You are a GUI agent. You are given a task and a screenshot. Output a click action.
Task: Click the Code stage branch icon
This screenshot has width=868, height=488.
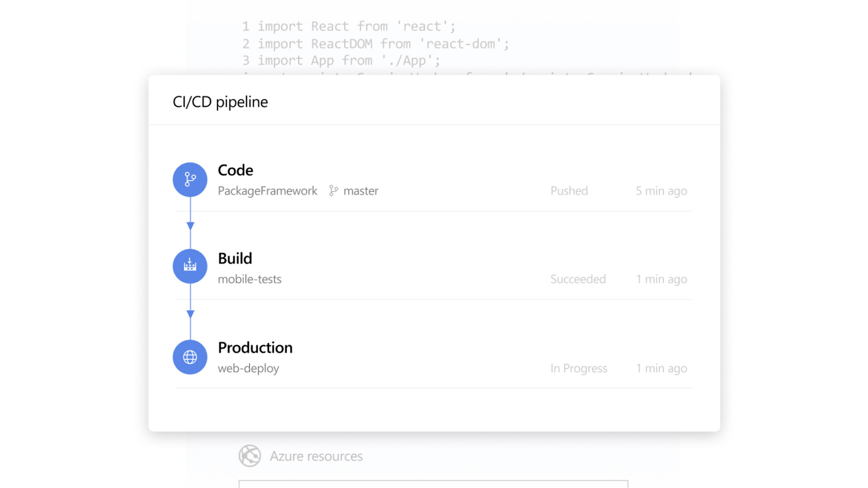(190, 180)
